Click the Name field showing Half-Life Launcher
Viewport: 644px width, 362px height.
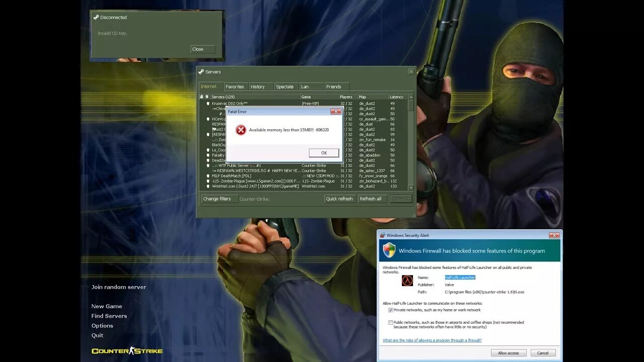coord(460,278)
